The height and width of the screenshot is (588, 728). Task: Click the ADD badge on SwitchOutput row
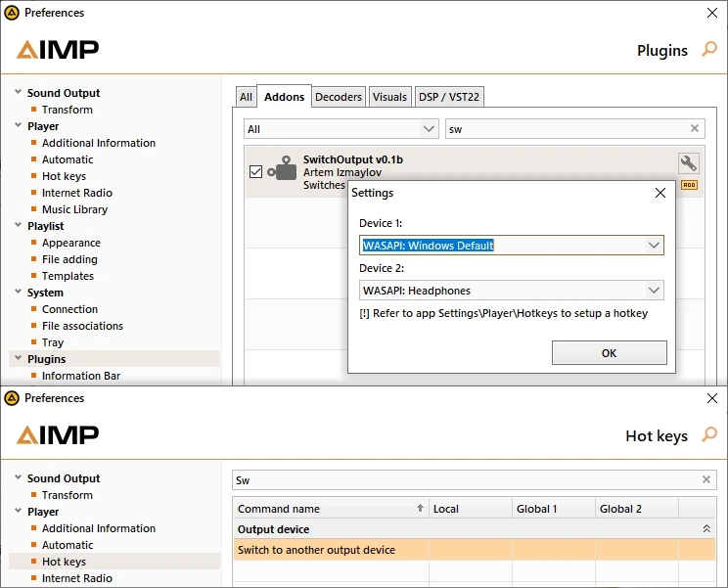coord(689,185)
